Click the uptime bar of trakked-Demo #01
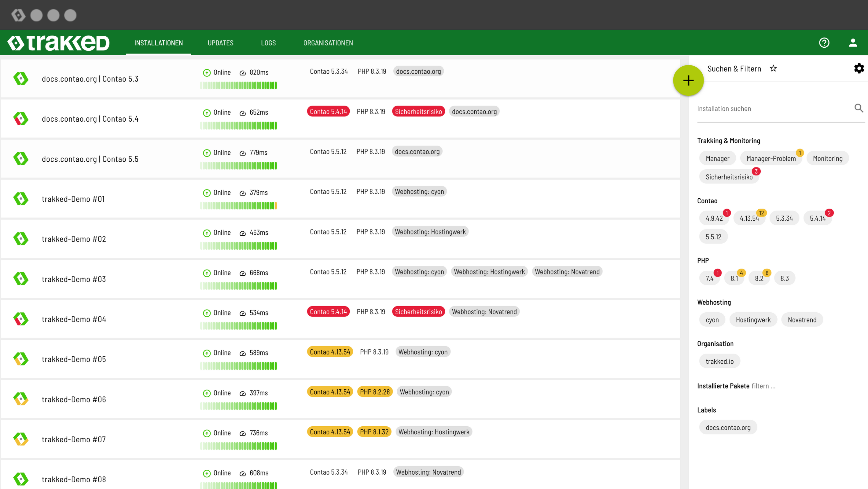 238,206
